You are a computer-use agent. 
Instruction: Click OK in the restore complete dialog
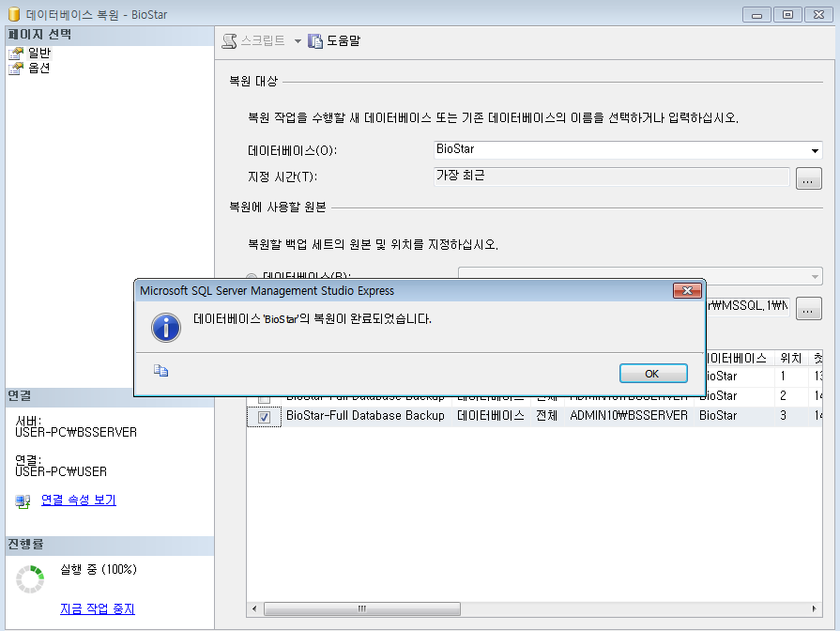click(653, 374)
